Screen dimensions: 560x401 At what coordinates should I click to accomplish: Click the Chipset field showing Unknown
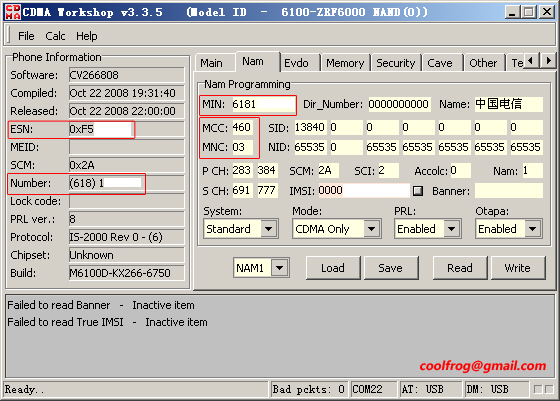(127, 255)
